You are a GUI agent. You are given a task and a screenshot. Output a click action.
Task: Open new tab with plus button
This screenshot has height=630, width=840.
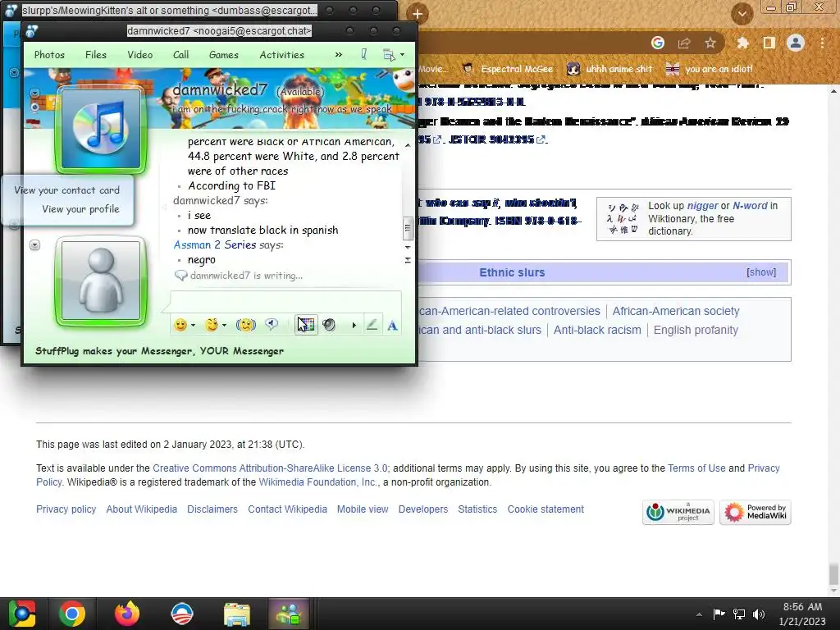click(418, 14)
